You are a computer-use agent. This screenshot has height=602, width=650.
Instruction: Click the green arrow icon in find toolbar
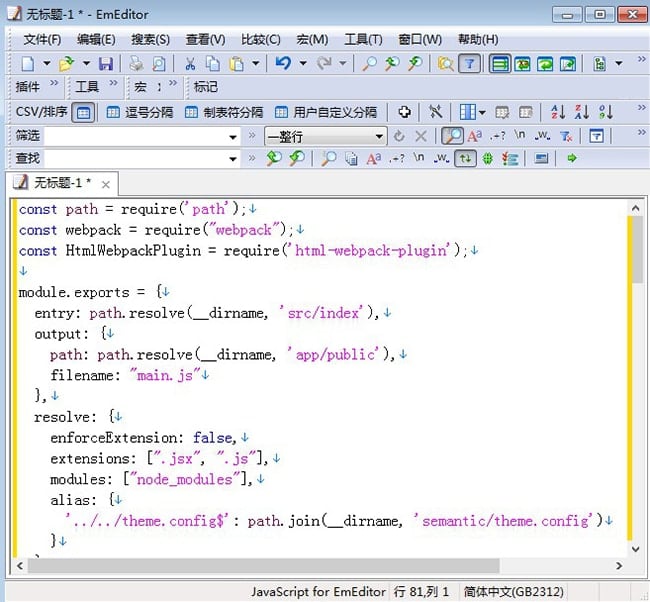pyautogui.click(x=572, y=158)
